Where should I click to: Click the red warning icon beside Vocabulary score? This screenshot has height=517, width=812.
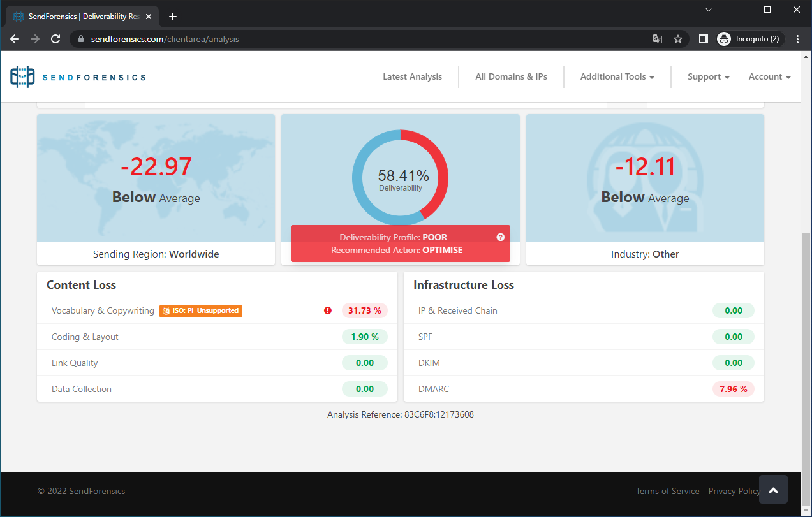click(328, 310)
